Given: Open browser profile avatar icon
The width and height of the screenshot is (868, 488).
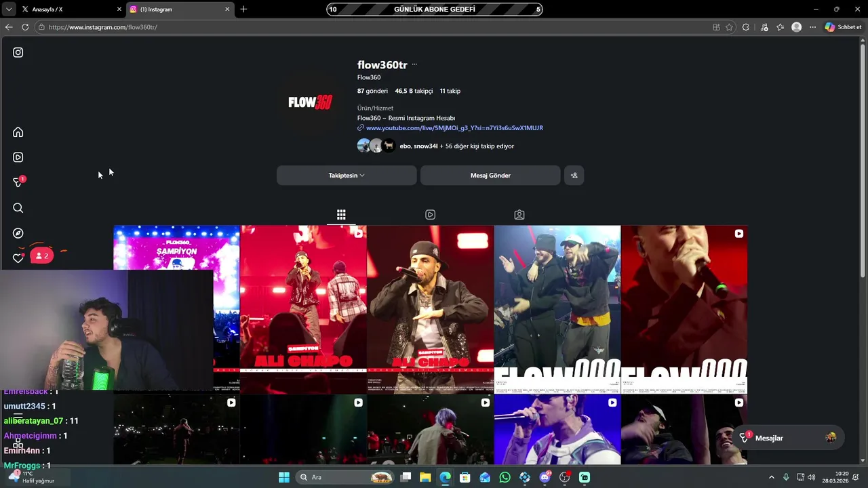Looking at the screenshot, I should coord(796,27).
